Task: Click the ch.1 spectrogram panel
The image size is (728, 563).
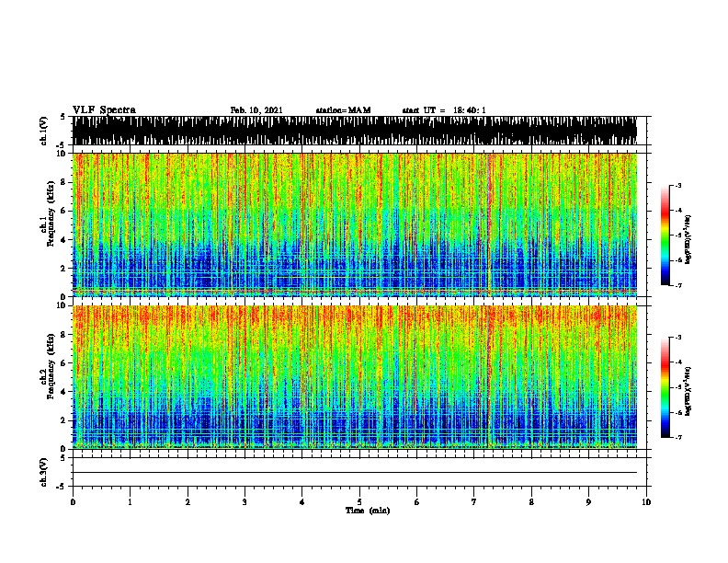Action: tap(354, 224)
